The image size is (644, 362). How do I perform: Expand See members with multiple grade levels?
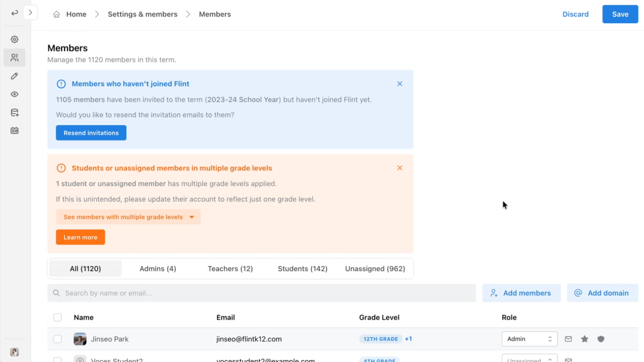128,217
